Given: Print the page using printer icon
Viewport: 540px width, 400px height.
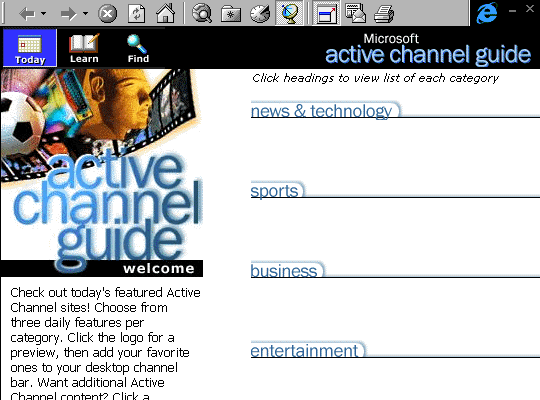Looking at the screenshot, I should 384,14.
